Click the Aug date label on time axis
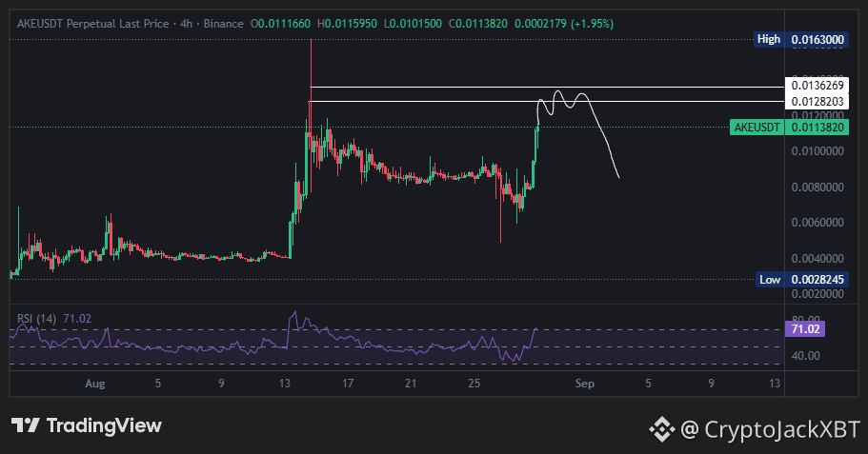Viewport: 868px width, 454px height. tap(95, 384)
